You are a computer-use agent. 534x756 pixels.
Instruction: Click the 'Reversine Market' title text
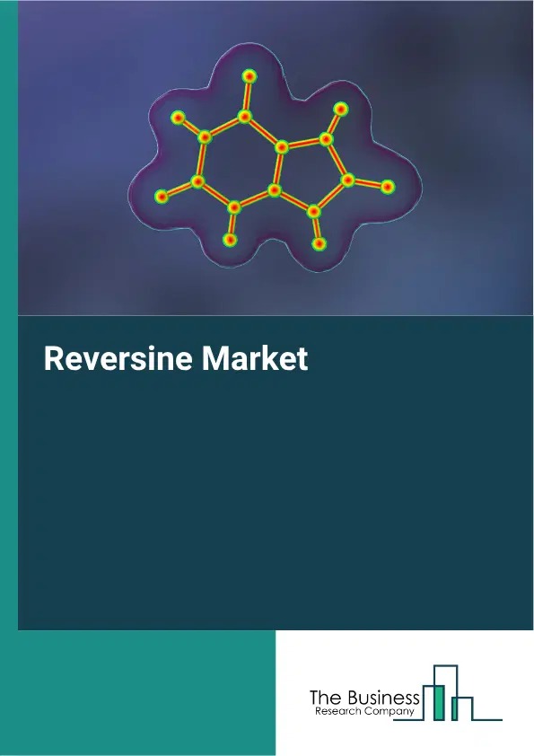point(176,359)
